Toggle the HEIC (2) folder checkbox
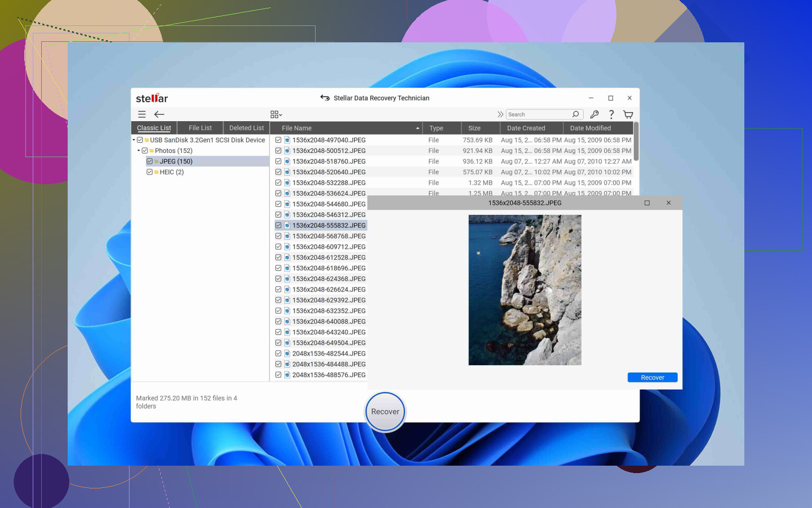The width and height of the screenshot is (812, 508). (x=150, y=171)
